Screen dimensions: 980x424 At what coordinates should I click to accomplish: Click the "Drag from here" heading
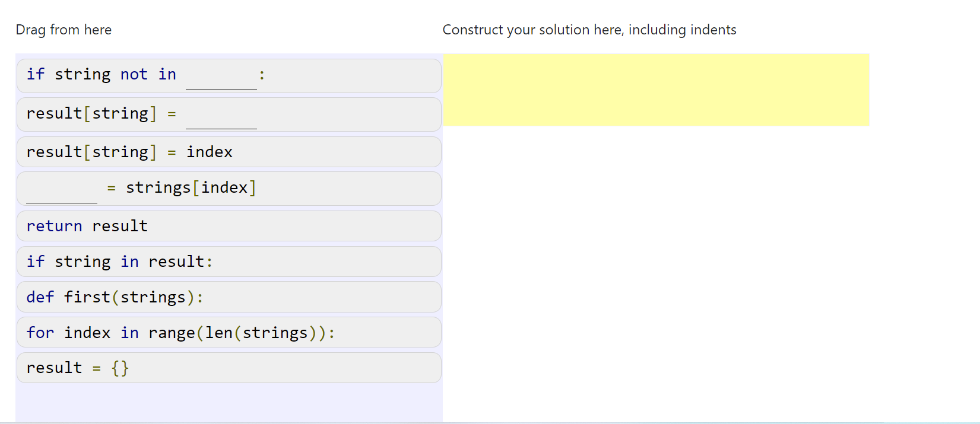(64, 29)
